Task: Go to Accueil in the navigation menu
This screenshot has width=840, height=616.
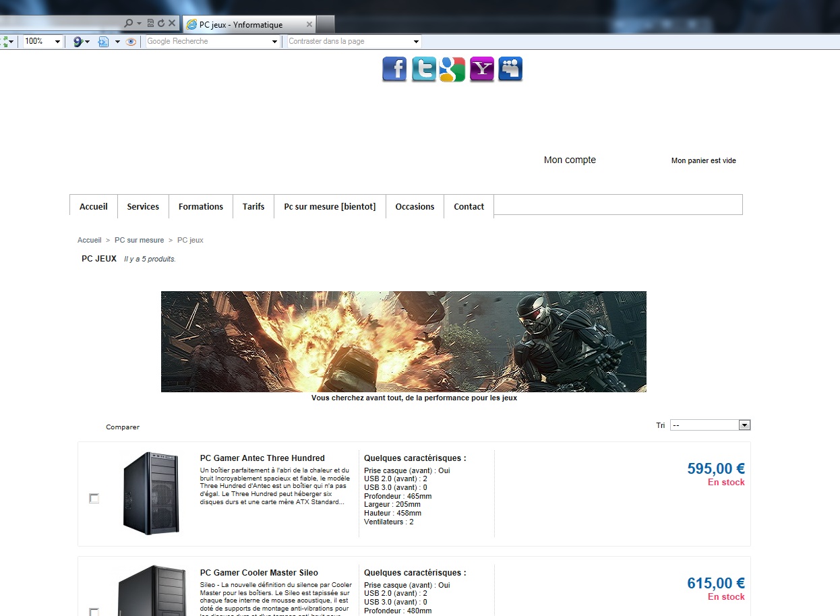Action: (94, 206)
